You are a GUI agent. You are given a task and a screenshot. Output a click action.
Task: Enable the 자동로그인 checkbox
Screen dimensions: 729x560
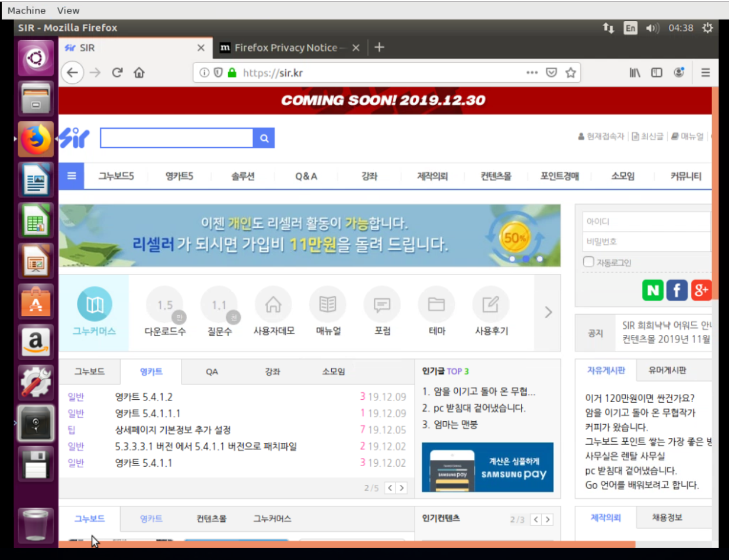(x=588, y=262)
